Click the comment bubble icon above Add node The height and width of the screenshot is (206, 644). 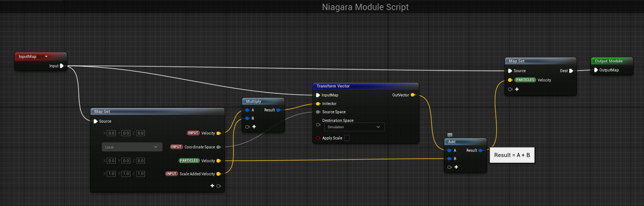450,135
